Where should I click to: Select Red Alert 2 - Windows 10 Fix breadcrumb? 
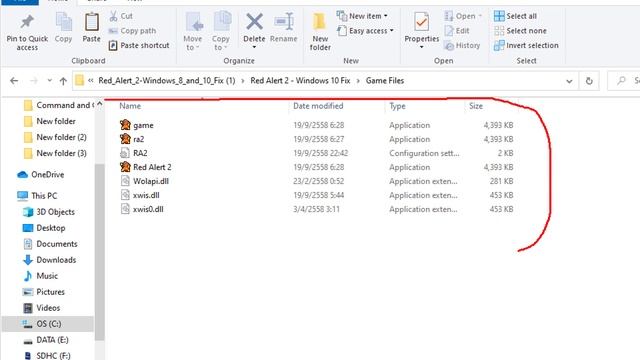click(300, 81)
